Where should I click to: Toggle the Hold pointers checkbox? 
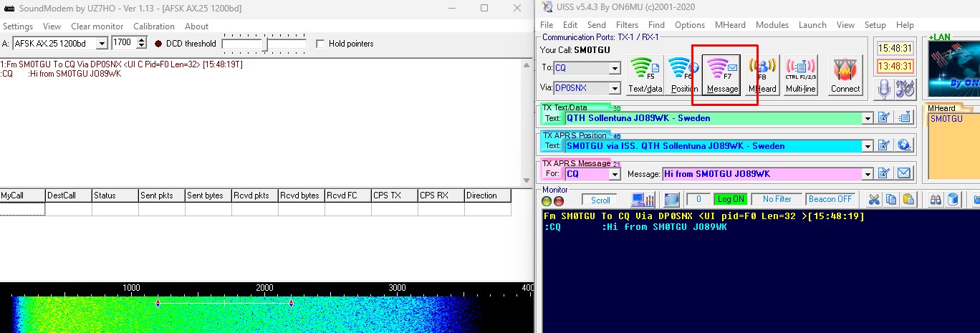(320, 44)
